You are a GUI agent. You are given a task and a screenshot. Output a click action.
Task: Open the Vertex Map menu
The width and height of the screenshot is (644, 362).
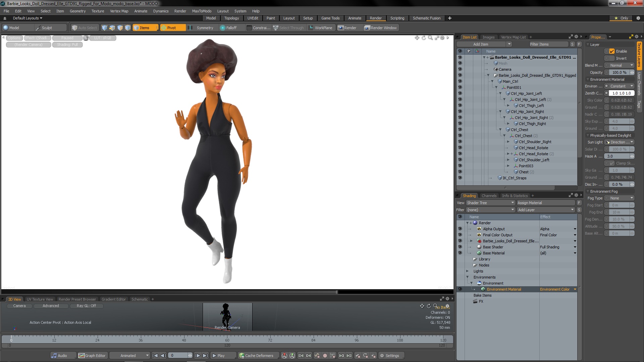click(x=119, y=11)
